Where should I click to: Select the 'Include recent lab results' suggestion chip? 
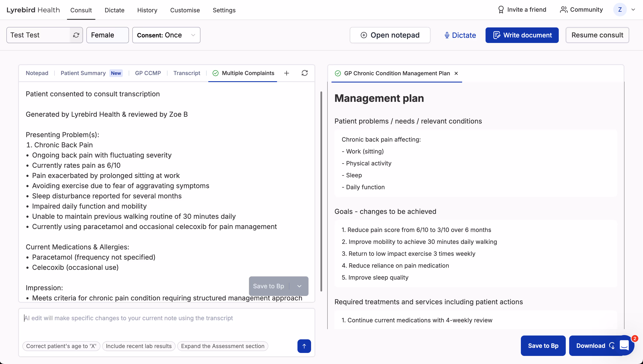(x=139, y=346)
